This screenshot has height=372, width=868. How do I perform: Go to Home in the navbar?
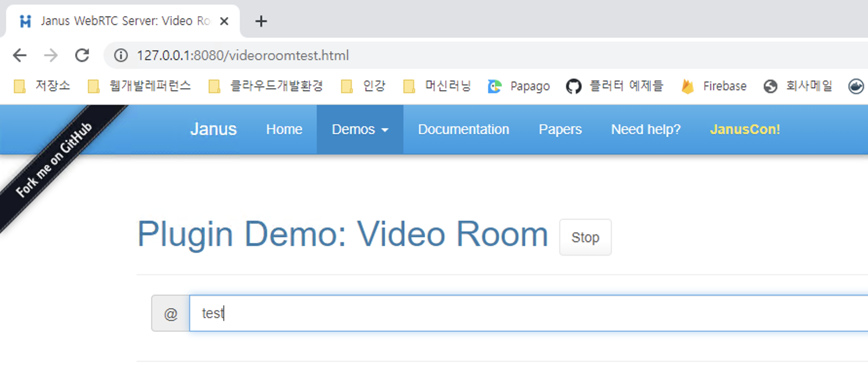point(284,129)
